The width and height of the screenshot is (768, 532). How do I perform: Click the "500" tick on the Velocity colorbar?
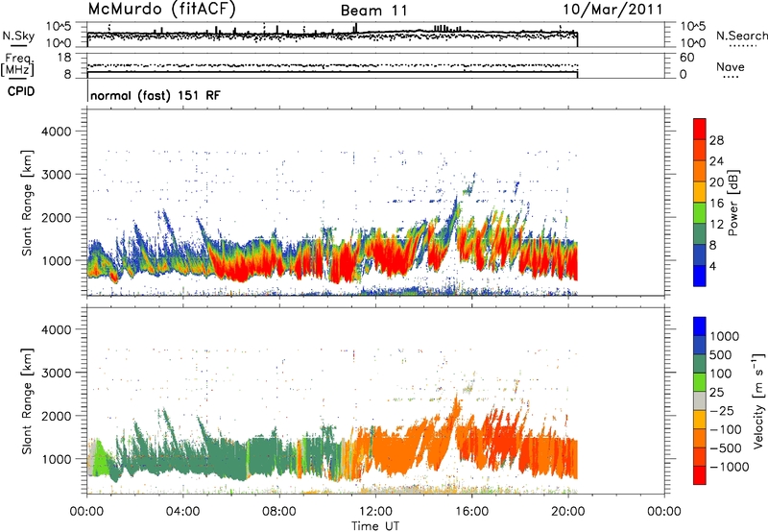pyautogui.click(x=721, y=354)
